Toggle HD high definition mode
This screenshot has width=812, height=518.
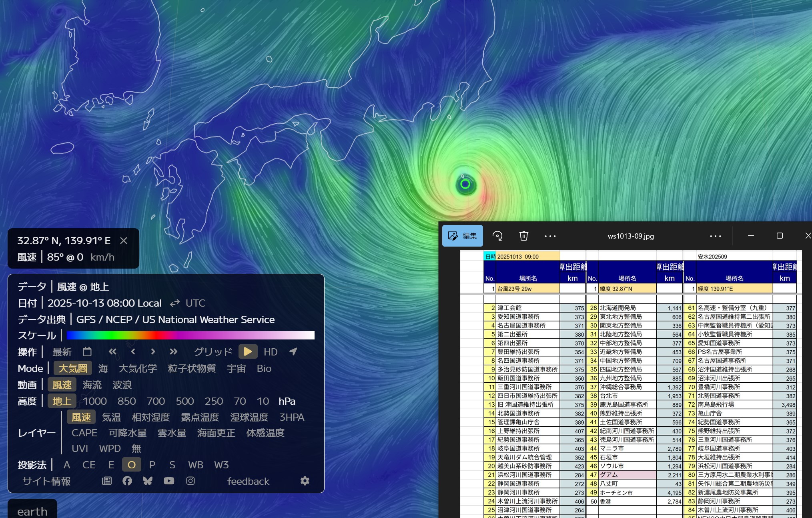271,352
